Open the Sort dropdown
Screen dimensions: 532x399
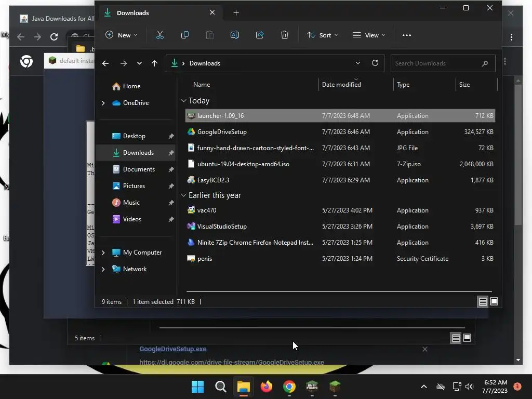322,35
